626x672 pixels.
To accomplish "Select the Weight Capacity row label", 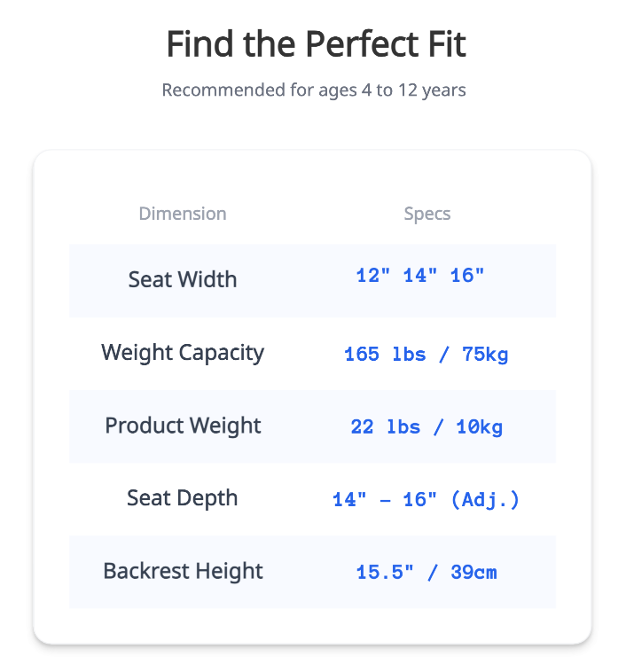I will pyautogui.click(x=183, y=353).
